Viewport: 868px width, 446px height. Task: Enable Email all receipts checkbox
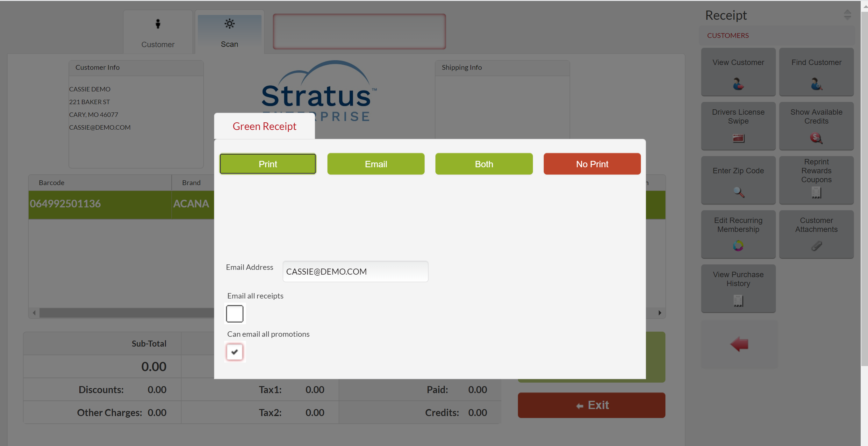(234, 313)
